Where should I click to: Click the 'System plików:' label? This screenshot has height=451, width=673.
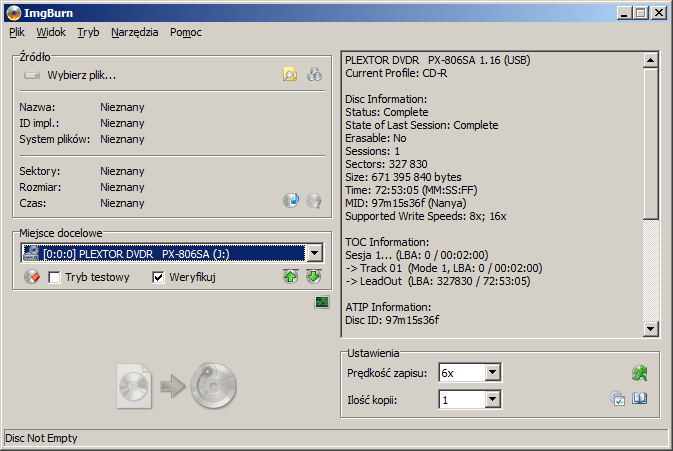coord(55,139)
